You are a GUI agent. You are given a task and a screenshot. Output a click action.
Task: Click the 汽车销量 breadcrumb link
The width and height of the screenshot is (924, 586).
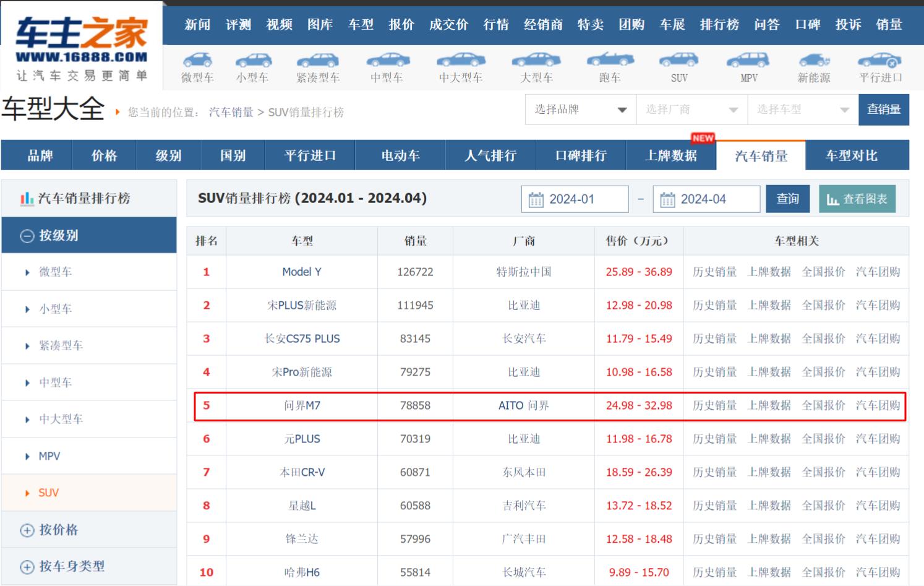[x=231, y=112]
